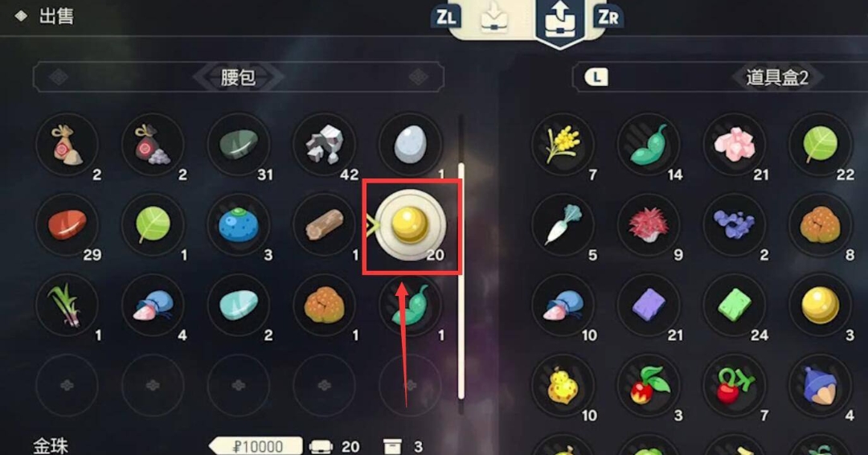Switch to the withdraw/sell tab icon
This screenshot has width=868, height=455.
560,21
